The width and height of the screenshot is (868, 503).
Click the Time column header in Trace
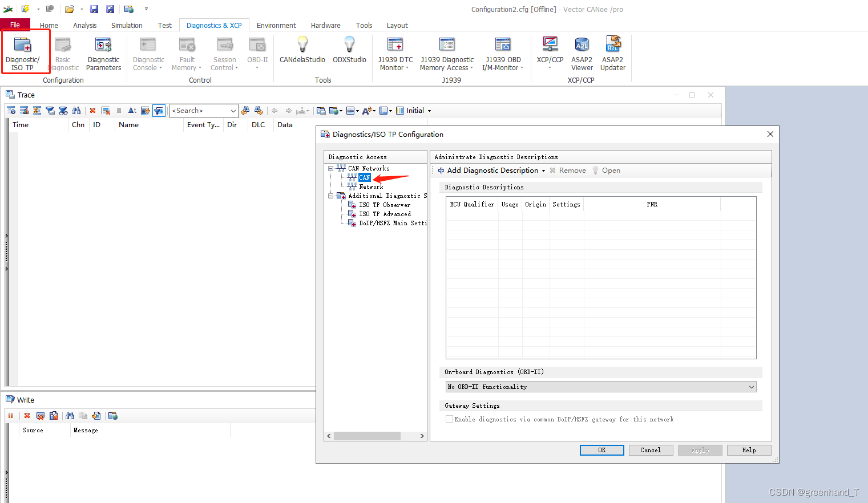(x=38, y=125)
